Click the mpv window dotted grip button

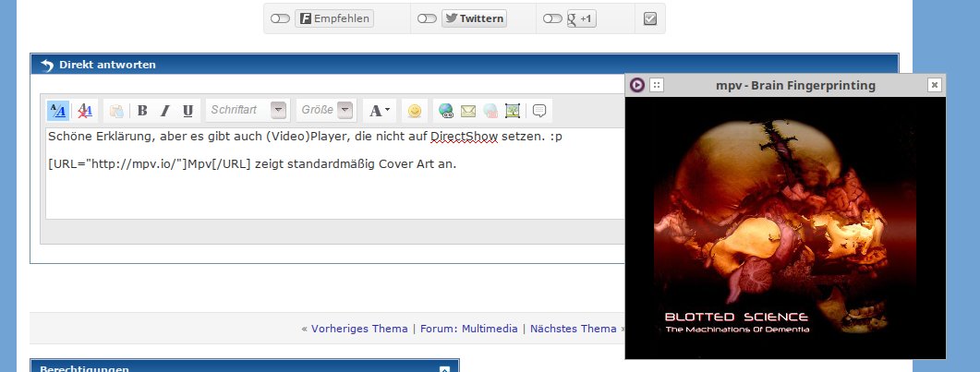656,85
